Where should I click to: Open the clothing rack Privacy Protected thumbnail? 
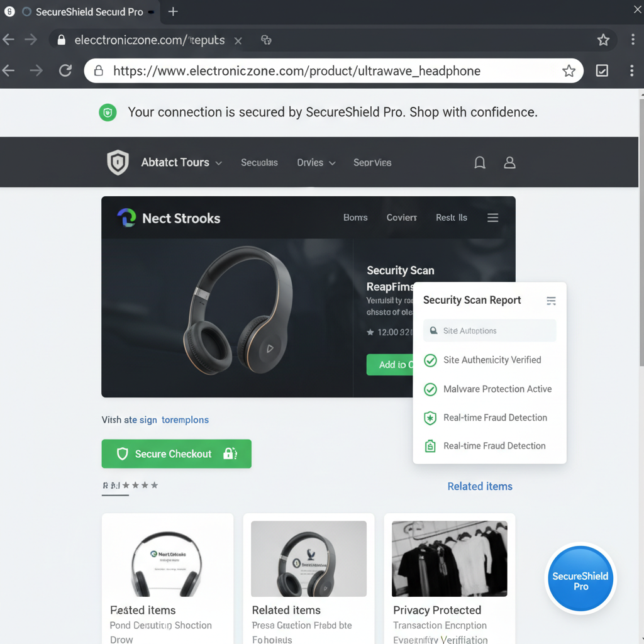(x=449, y=558)
